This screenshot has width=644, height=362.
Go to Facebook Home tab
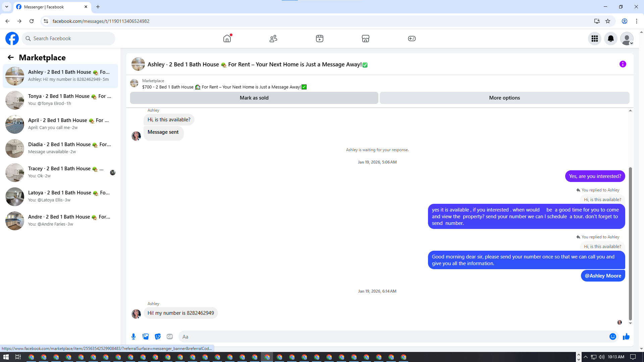click(227, 39)
